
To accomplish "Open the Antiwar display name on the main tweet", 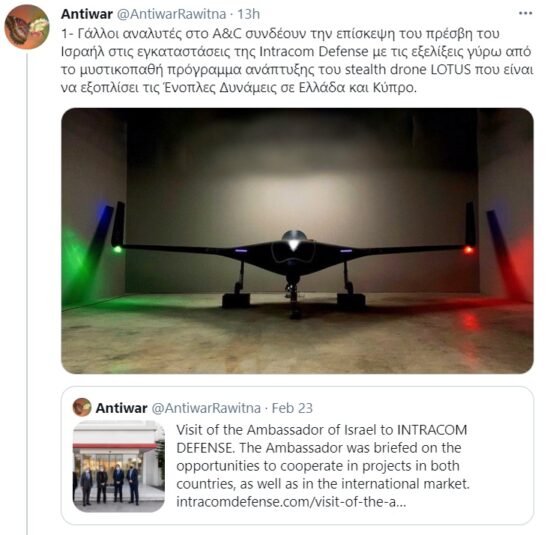I will (87, 14).
